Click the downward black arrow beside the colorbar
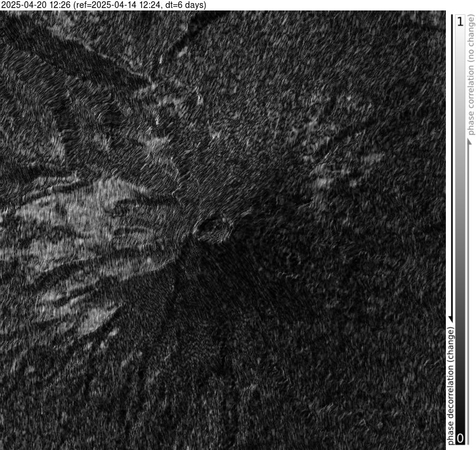 click(451, 168)
